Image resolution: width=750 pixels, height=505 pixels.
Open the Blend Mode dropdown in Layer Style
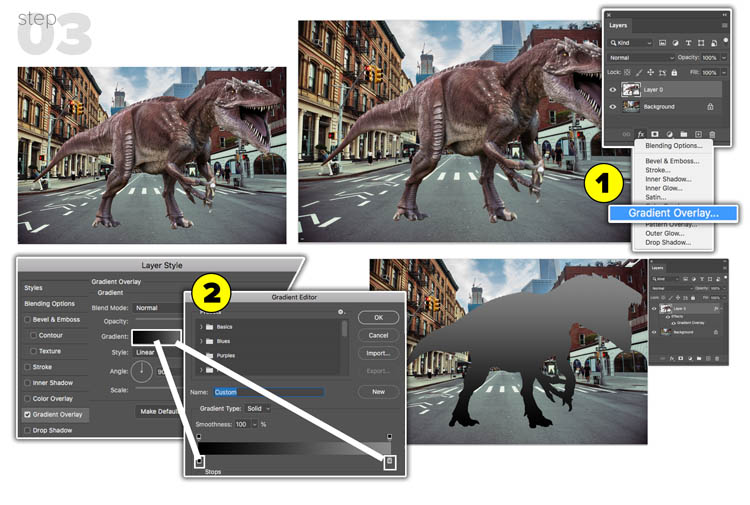coord(158,308)
